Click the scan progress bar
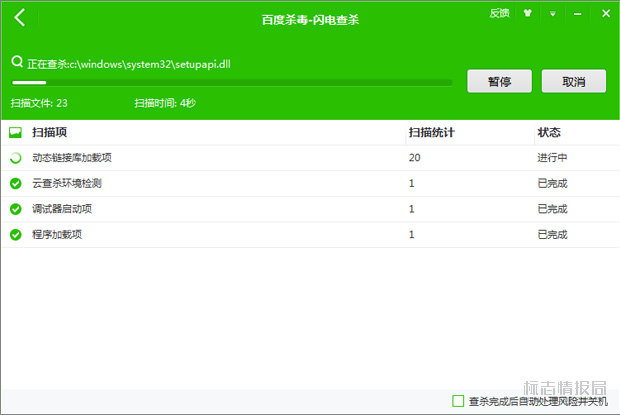Image resolution: width=620 pixels, height=415 pixels. click(x=232, y=83)
